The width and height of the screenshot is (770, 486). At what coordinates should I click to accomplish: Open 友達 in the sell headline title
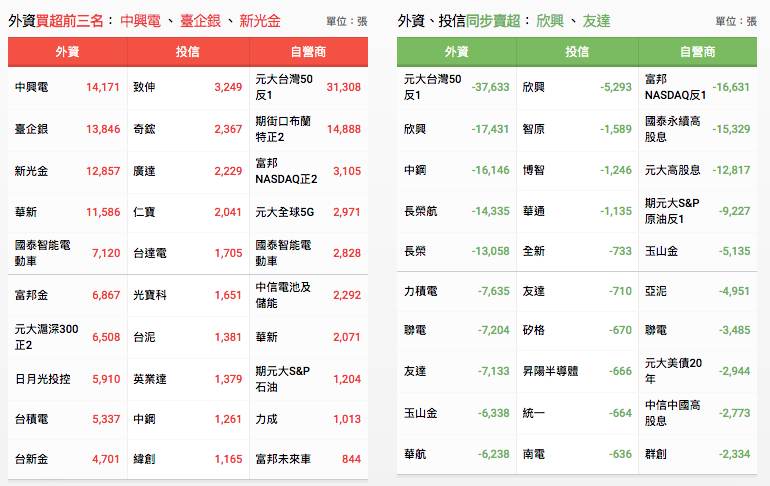pyautogui.click(x=597, y=21)
